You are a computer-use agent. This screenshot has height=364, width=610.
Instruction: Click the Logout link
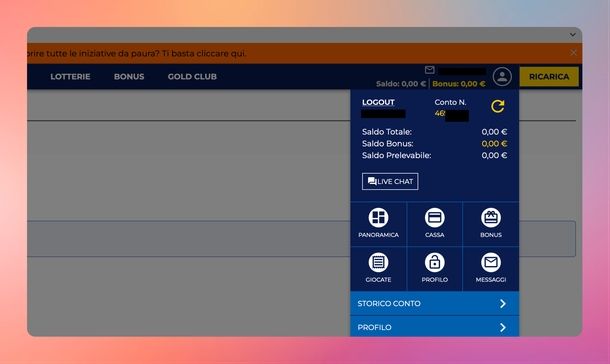378,102
